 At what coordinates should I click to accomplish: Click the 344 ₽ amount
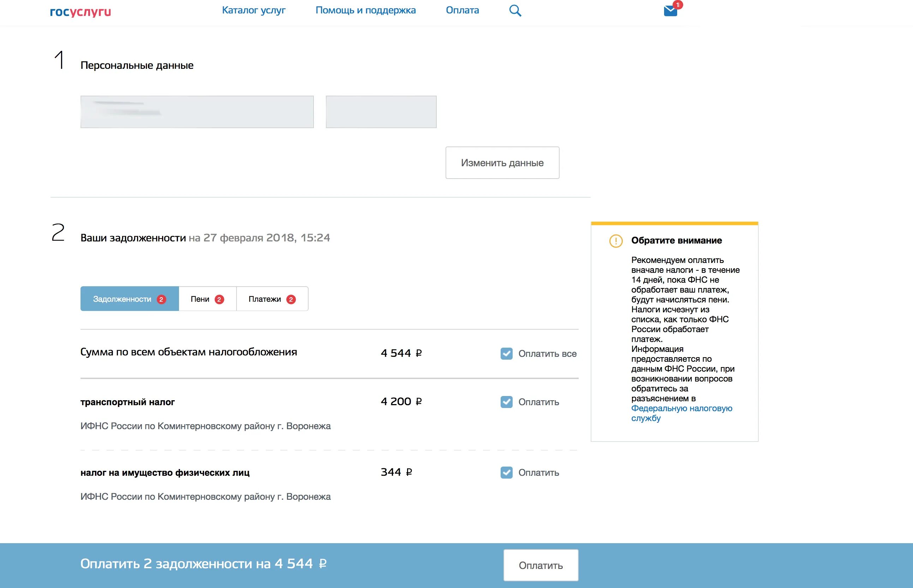(x=396, y=472)
